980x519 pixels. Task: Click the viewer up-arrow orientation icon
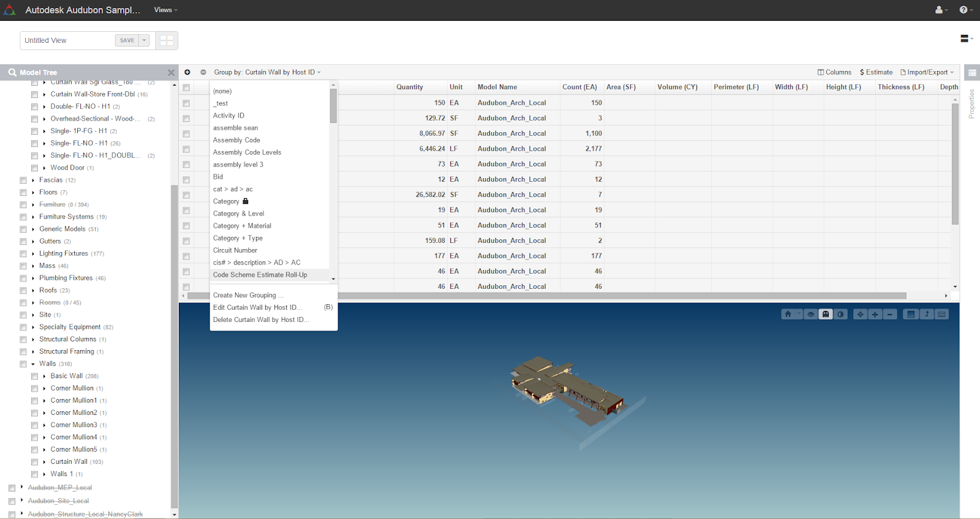click(x=927, y=314)
